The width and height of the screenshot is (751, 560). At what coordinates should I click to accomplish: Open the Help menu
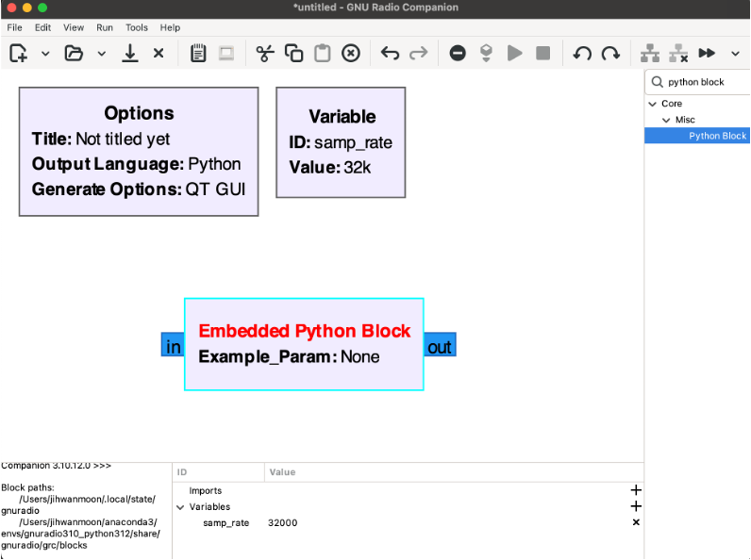(170, 27)
